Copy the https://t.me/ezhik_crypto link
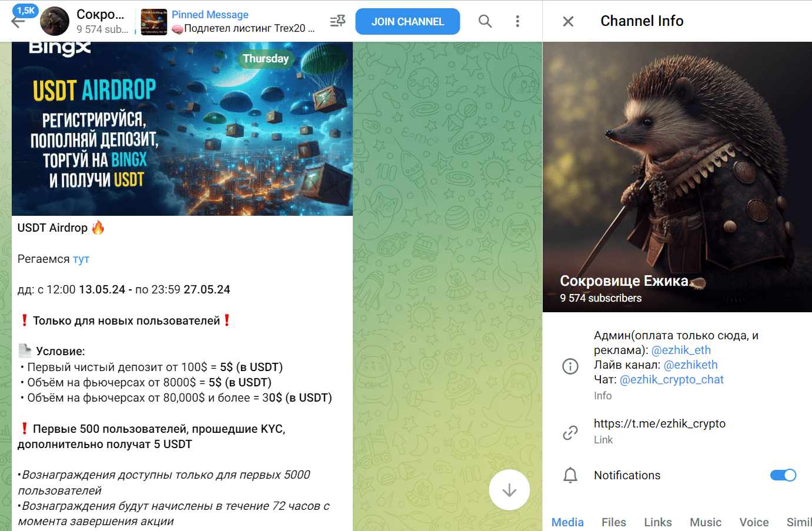Screen dimensions: 812x531 (660, 423)
